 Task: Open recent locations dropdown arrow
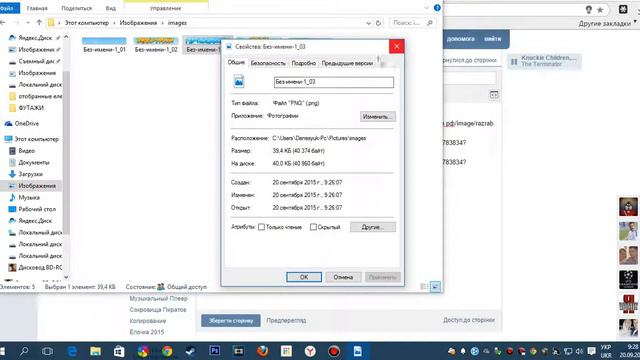[x=28, y=23]
